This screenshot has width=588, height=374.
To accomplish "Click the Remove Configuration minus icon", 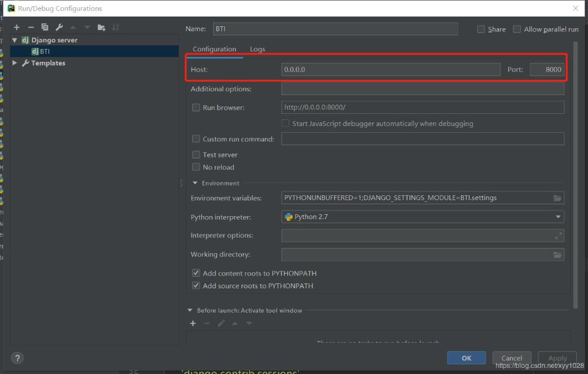I will [31, 27].
